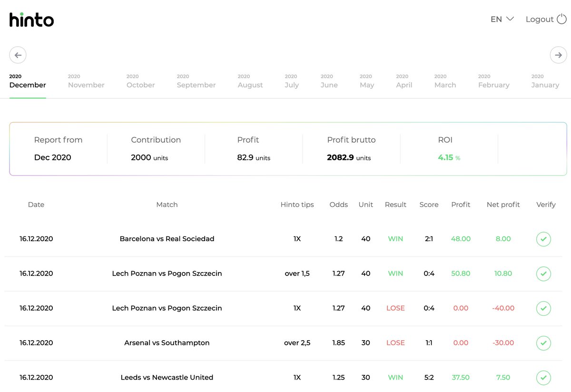Click the Profit 82.9 units value
This screenshot has height=392, width=571.
coord(254,157)
